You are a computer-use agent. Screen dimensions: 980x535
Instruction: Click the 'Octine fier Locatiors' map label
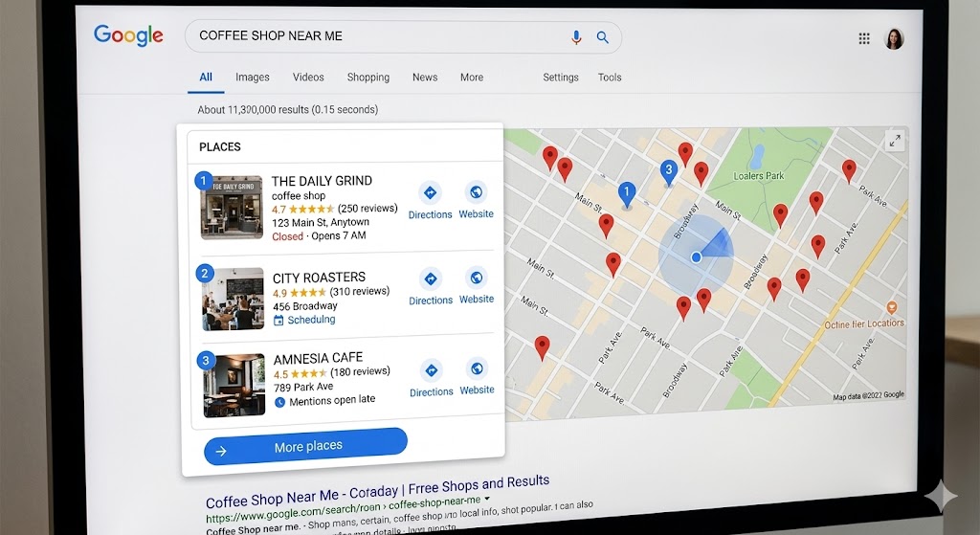pos(864,323)
